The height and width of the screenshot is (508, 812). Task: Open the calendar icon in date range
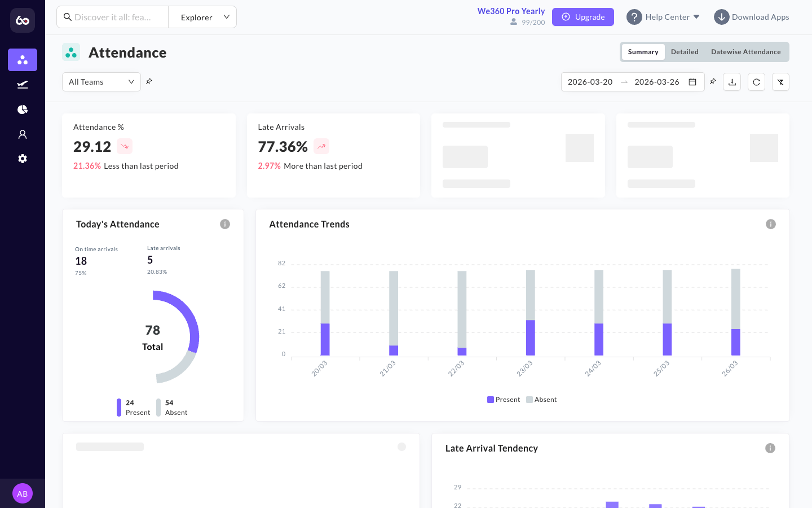[x=692, y=82]
